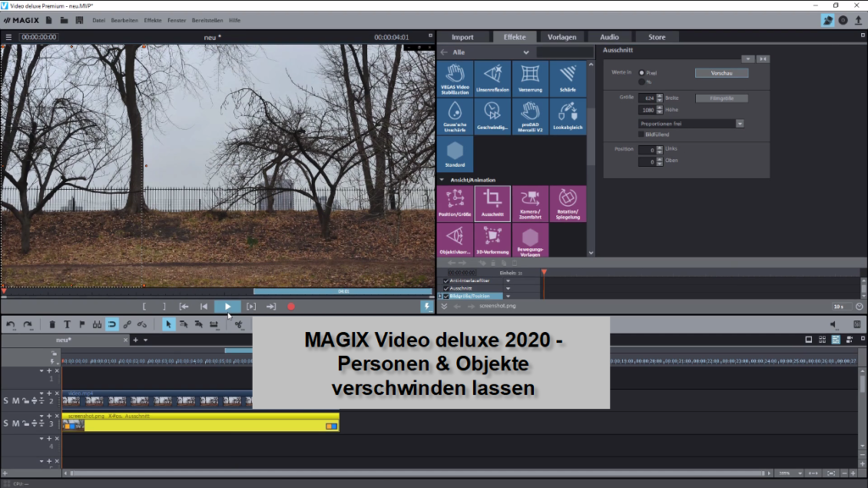Open the Lookabgleich effect

click(x=568, y=116)
